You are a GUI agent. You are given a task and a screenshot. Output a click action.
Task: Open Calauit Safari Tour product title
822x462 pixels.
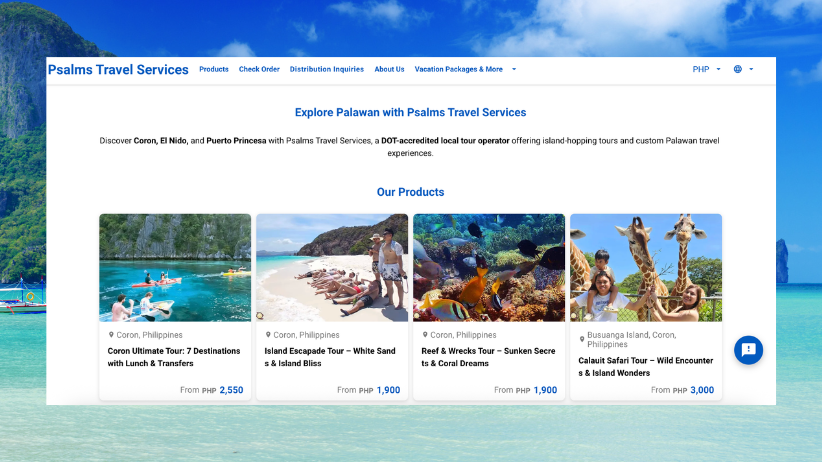point(645,367)
